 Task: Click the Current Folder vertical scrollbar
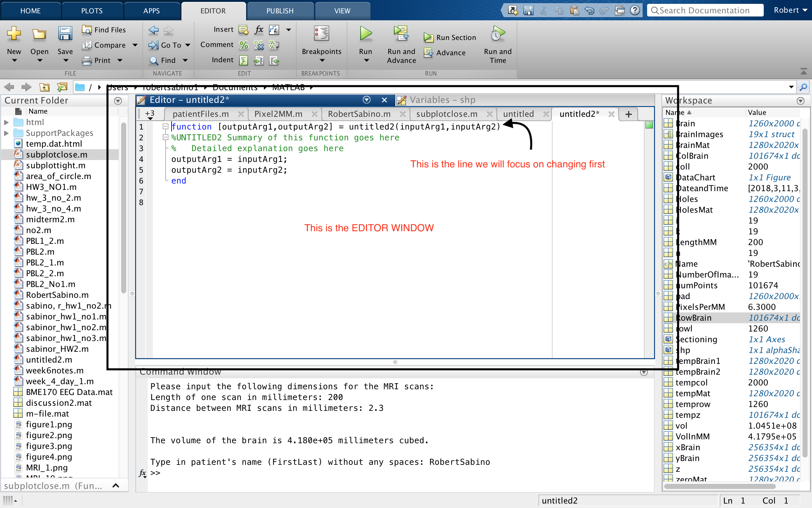point(123,208)
